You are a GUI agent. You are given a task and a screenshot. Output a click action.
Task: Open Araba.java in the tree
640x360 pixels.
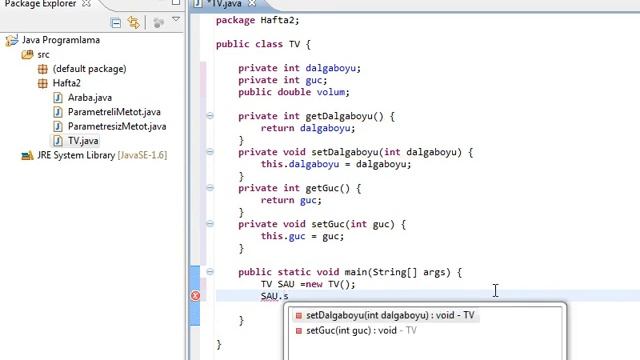pyautogui.click(x=90, y=98)
